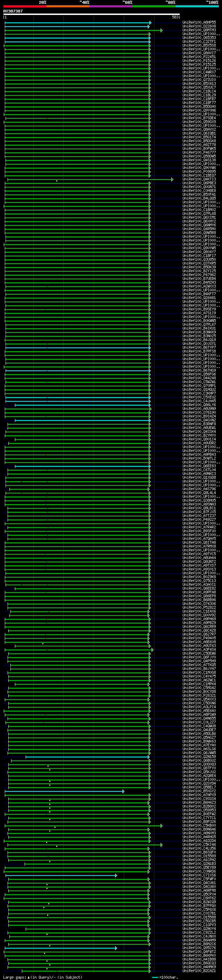Select label UniRef100_Q38HU5

[199, 500]
